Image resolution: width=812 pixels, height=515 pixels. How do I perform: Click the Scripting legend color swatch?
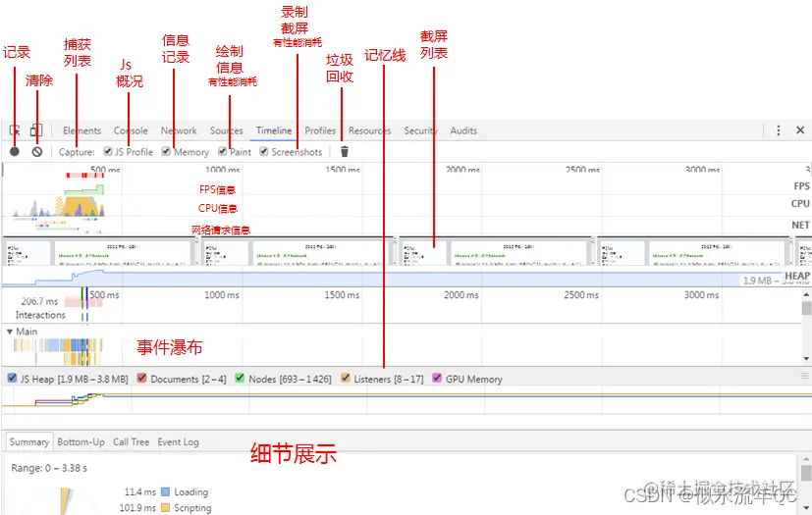(x=166, y=508)
